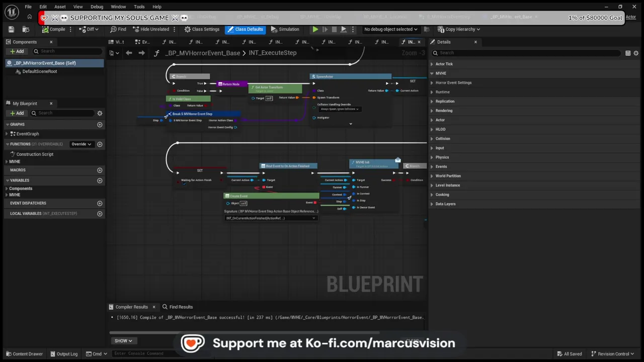Open the Tools menu
This screenshot has height=362, width=644.
[x=139, y=7]
